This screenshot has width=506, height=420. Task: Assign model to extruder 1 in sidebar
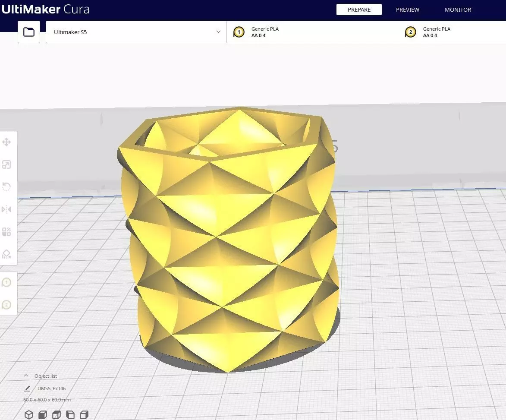[x=6, y=282]
